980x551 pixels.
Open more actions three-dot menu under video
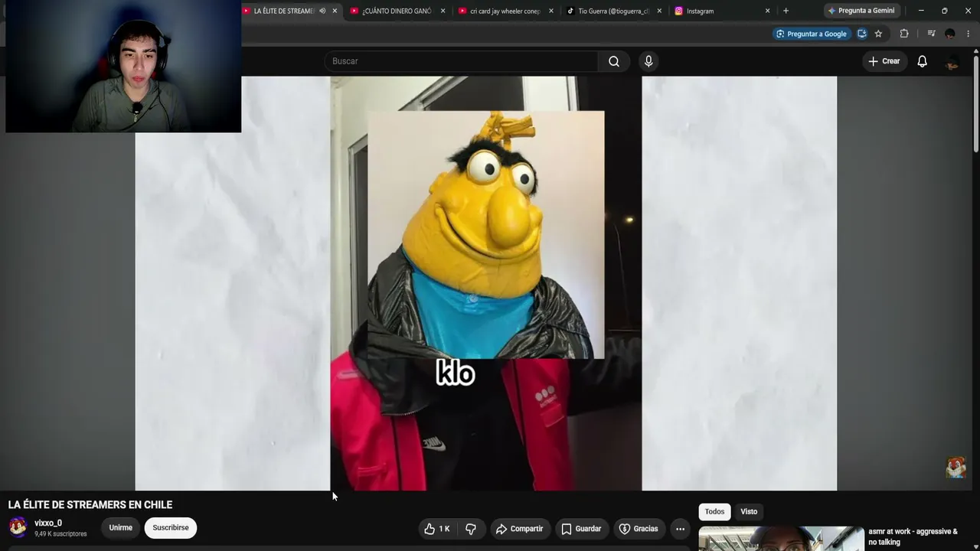pos(680,529)
